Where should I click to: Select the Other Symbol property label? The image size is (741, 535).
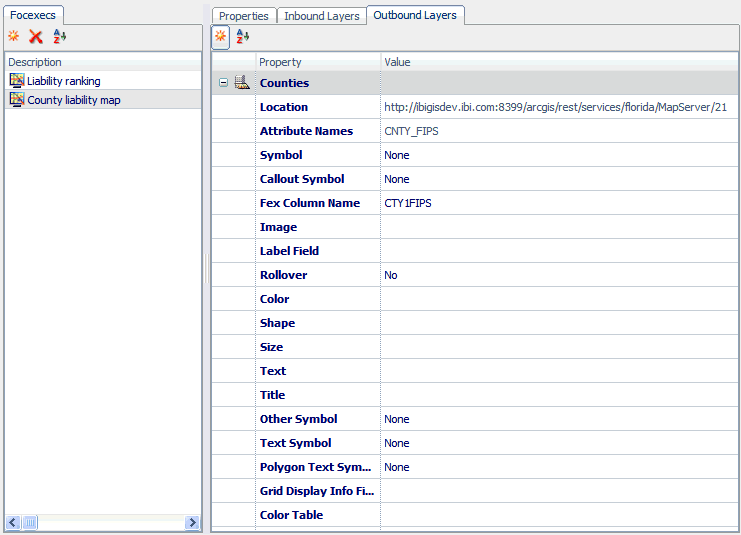point(298,420)
